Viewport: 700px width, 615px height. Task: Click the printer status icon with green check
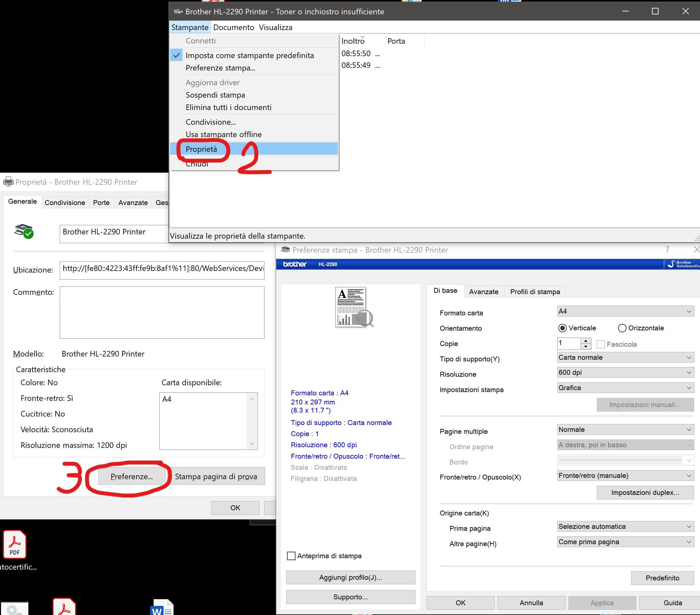24,231
